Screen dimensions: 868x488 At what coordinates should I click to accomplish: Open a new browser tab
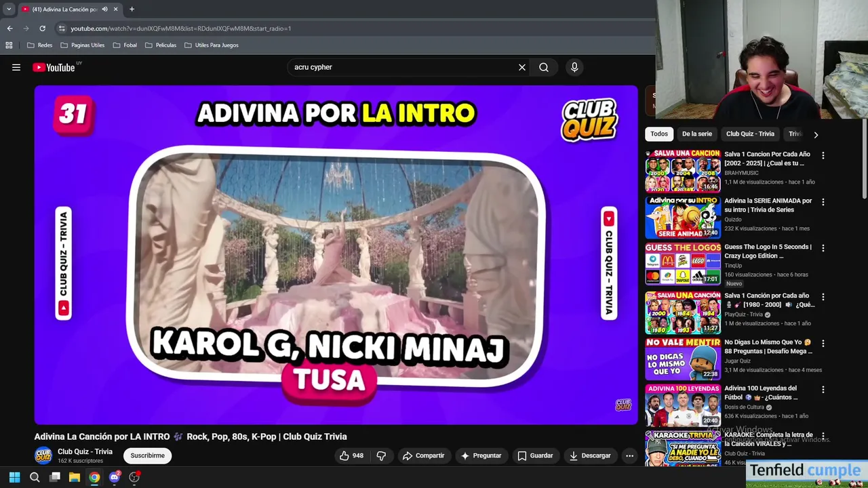pos(132,9)
